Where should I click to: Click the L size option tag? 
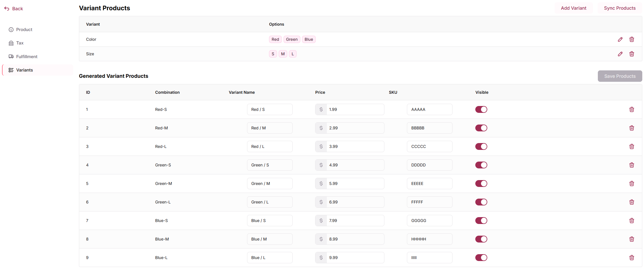293,54
